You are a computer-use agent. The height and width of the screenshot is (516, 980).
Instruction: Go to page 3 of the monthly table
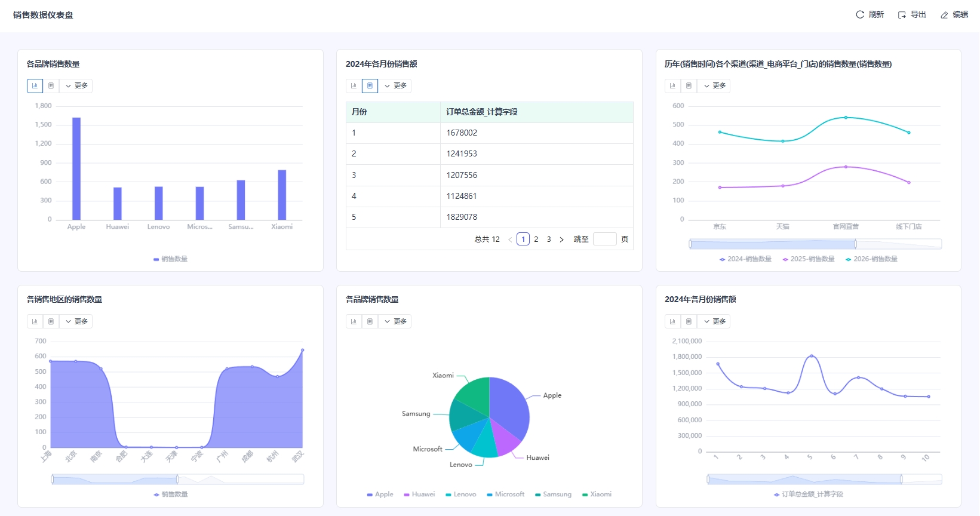[549, 239]
